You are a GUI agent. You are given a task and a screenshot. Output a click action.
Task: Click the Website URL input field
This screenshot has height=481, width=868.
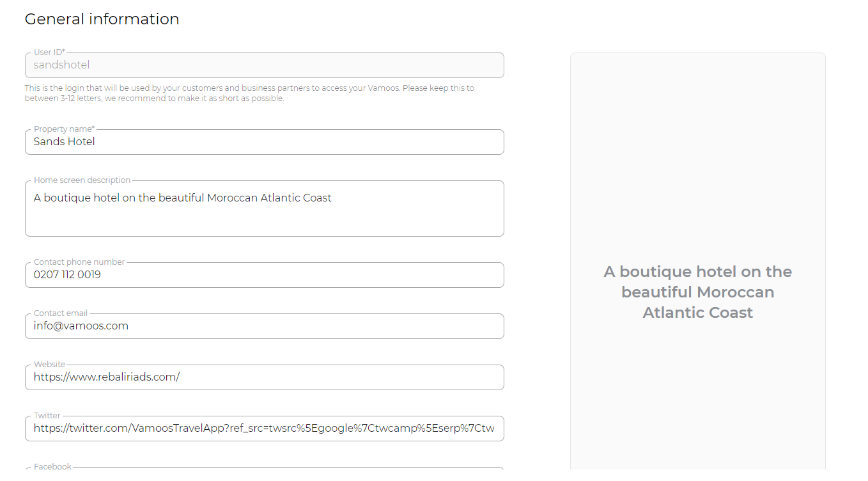264,377
